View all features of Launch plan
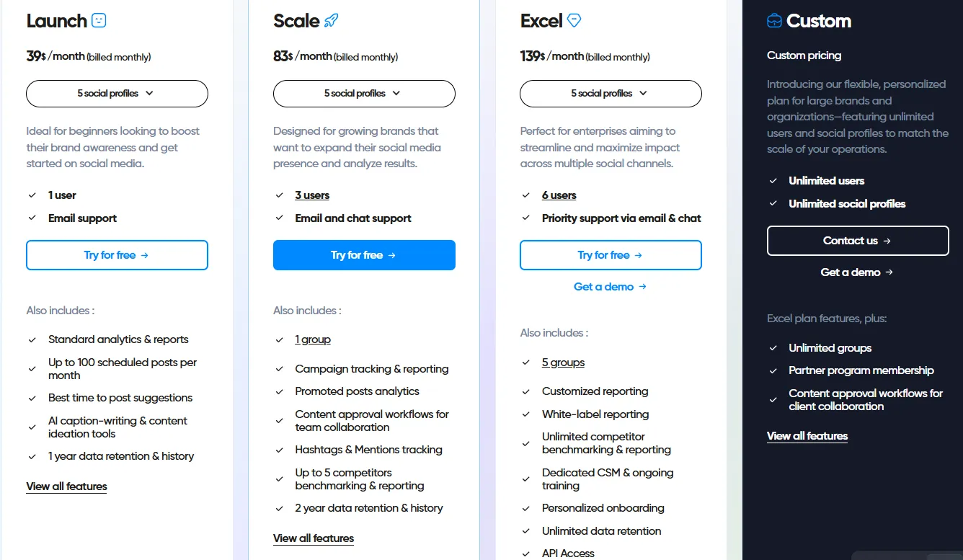The height and width of the screenshot is (560, 963). pos(66,486)
